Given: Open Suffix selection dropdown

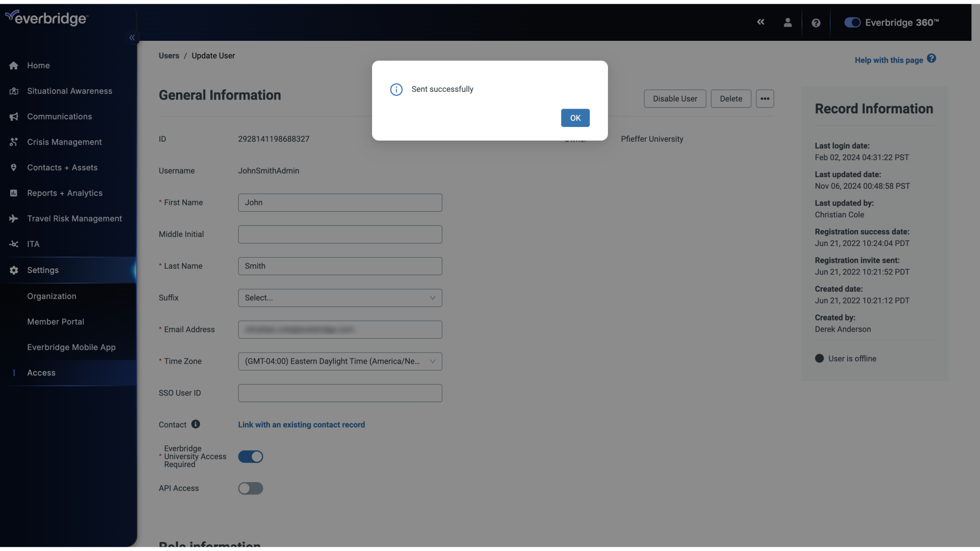Looking at the screenshot, I should click(x=340, y=297).
